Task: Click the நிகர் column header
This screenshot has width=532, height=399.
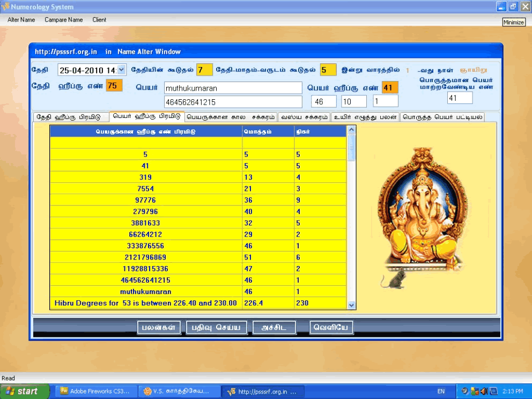Action: coord(320,131)
